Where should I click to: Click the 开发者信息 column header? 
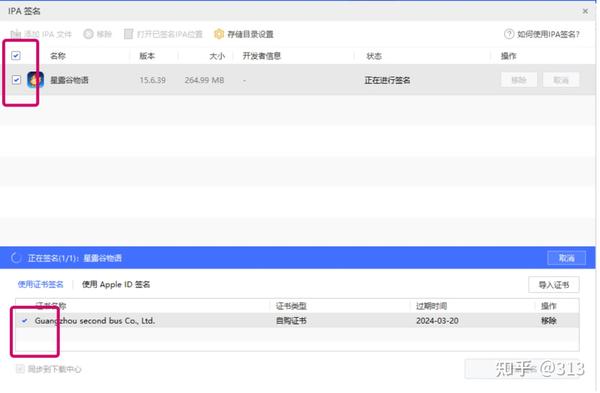point(262,56)
